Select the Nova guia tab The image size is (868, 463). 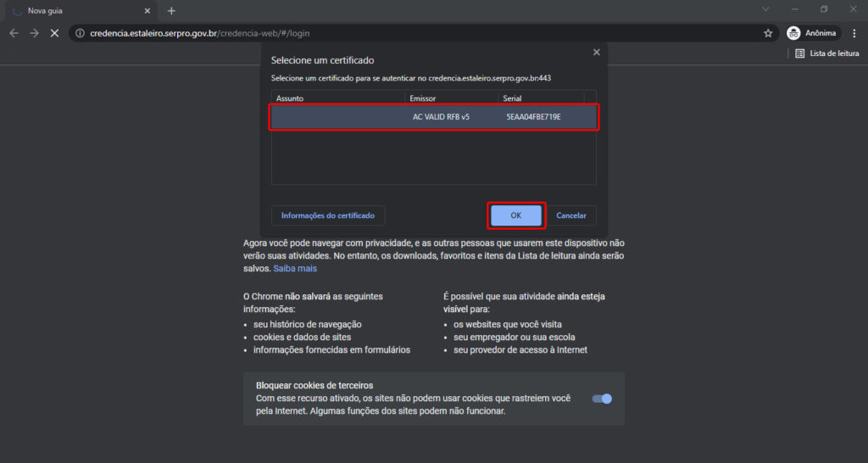[x=79, y=10]
